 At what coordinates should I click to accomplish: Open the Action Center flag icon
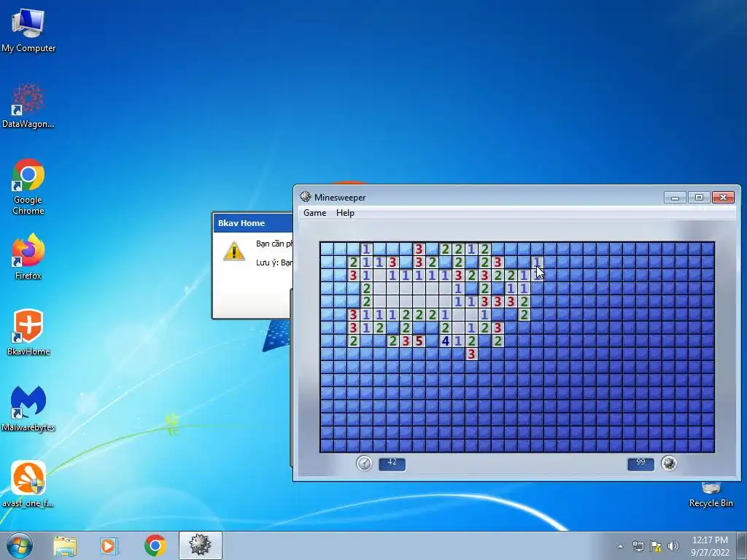tap(656, 546)
